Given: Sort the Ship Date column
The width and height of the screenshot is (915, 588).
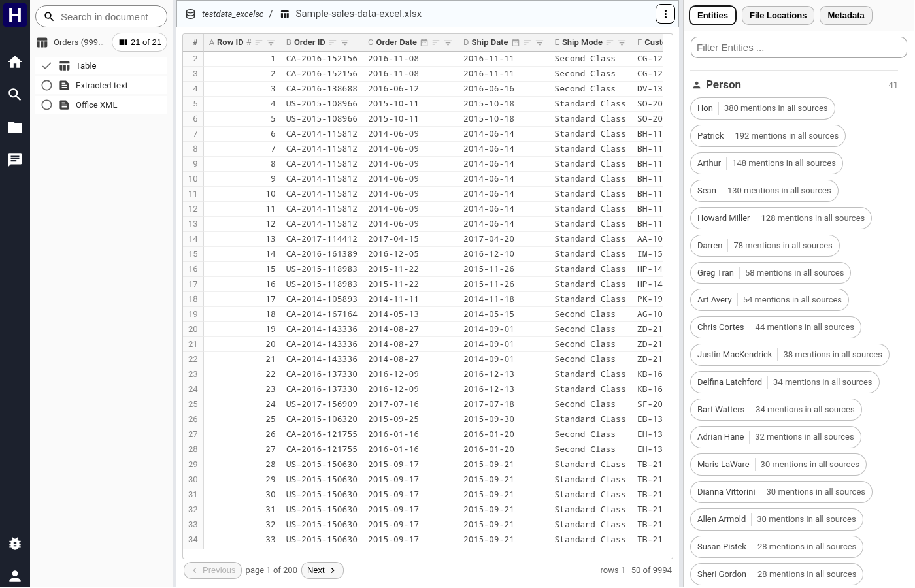Looking at the screenshot, I should 527,42.
